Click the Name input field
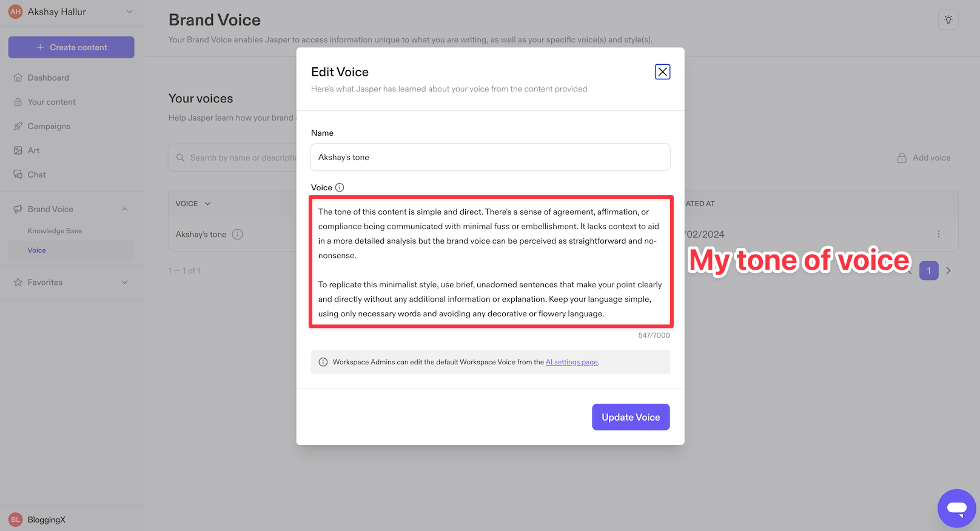Image resolution: width=980 pixels, height=531 pixels. (490, 157)
